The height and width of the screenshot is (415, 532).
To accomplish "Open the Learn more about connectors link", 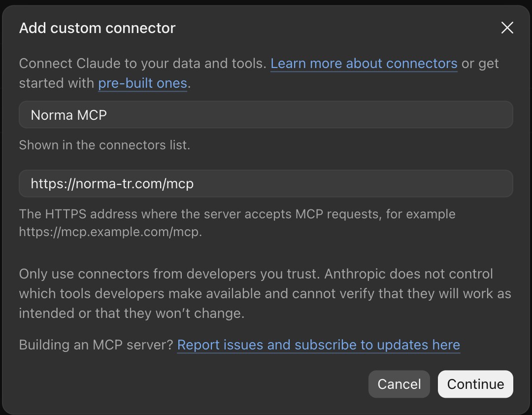I will click(x=364, y=64).
